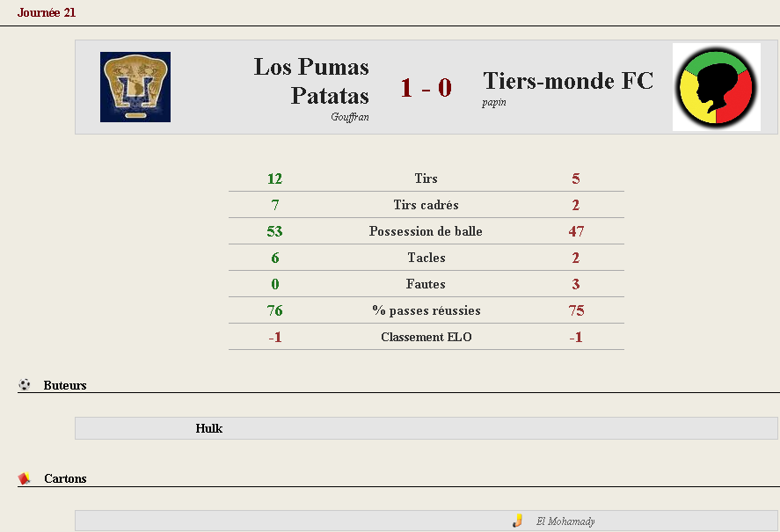Click the Tirs stat row label
780x532 pixels.
[x=426, y=179]
